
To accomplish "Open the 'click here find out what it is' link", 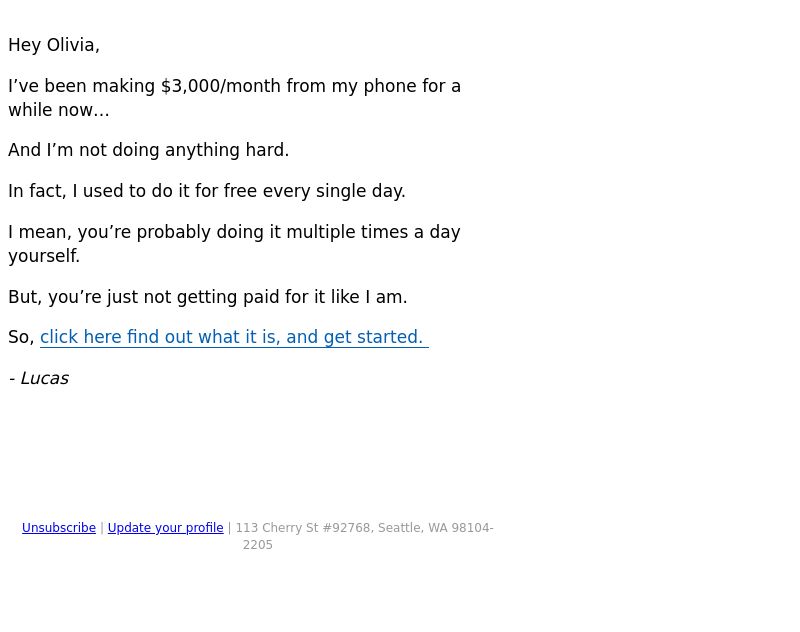I will pos(234,337).
